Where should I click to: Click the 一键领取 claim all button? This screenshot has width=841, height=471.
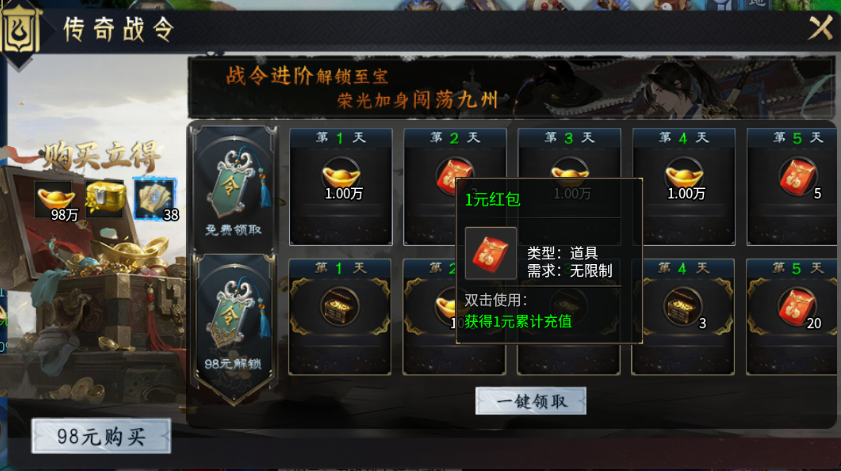pyautogui.click(x=530, y=401)
